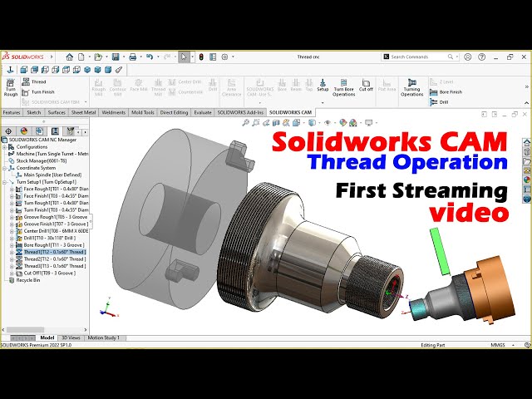Select the cursor pointer tool
532x399 pixels.
coord(184,57)
